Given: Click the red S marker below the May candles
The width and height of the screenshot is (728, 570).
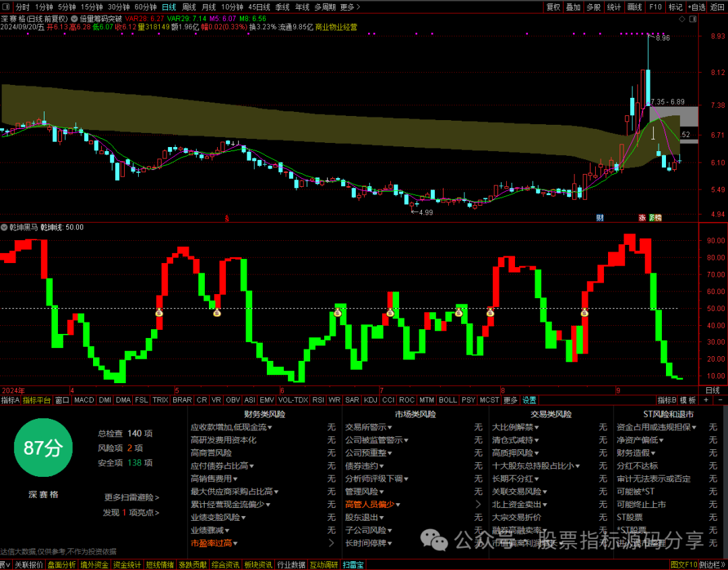Looking at the screenshot, I should [x=226, y=218].
